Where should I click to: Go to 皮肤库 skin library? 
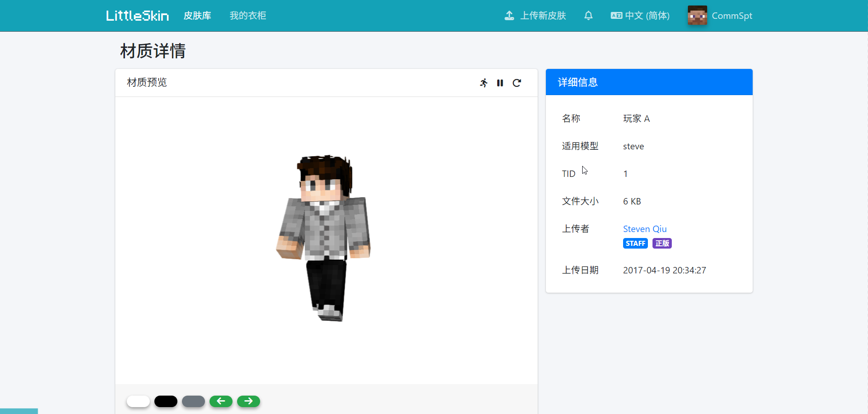pyautogui.click(x=197, y=16)
